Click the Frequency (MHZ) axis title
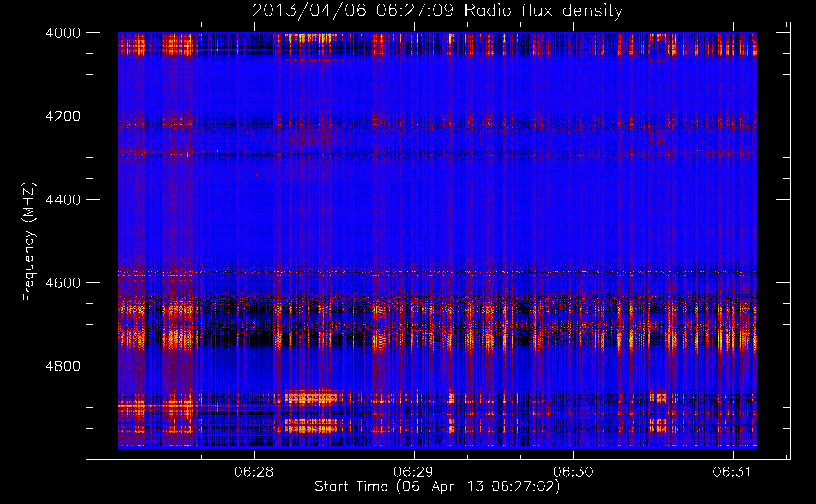The width and height of the screenshot is (816, 504). click(29, 241)
